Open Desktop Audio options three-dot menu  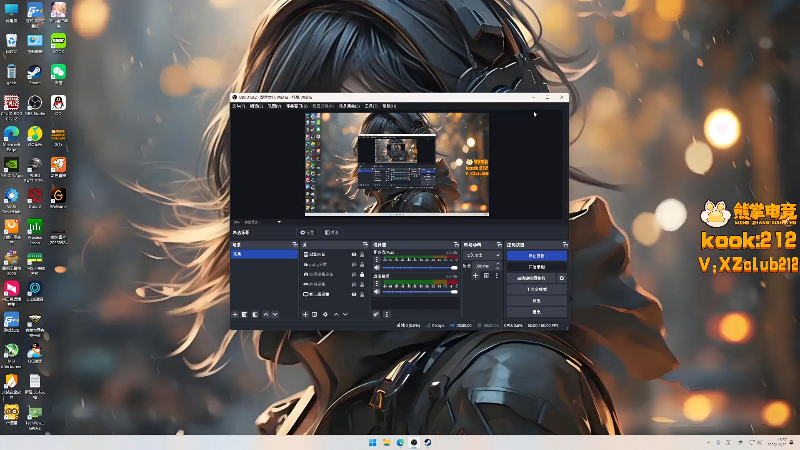click(x=377, y=283)
